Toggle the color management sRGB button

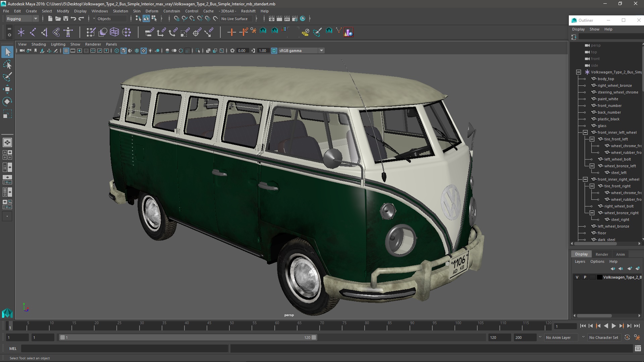274,51
